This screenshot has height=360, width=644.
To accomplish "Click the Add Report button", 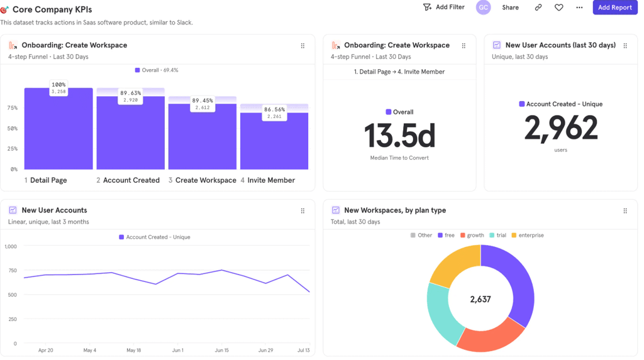I will point(614,8).
